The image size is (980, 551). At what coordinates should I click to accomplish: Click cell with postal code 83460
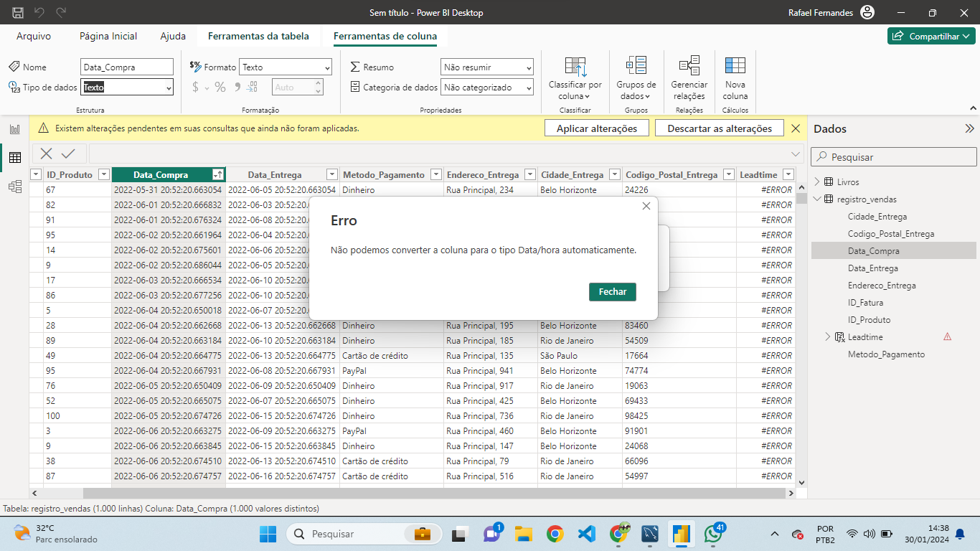pyautogui.click(x=679, y=326)
